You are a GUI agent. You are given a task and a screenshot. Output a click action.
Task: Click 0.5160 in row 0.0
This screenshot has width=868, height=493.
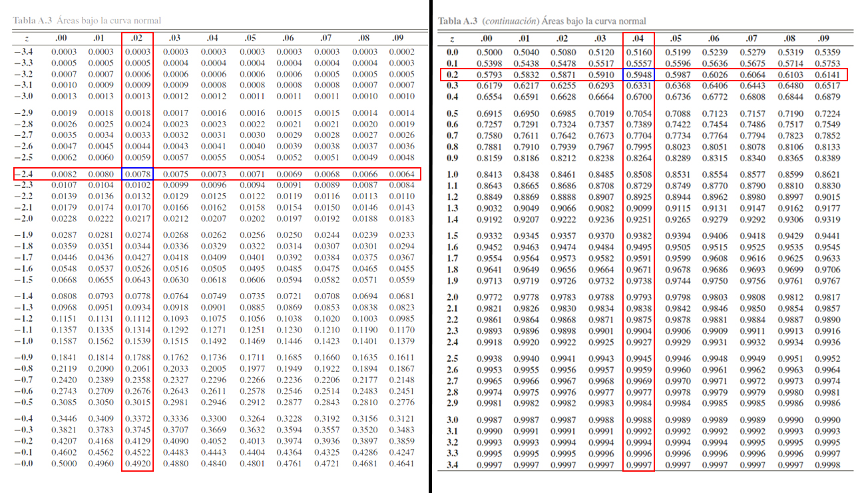pyautogui.click(x=639, y=52)
